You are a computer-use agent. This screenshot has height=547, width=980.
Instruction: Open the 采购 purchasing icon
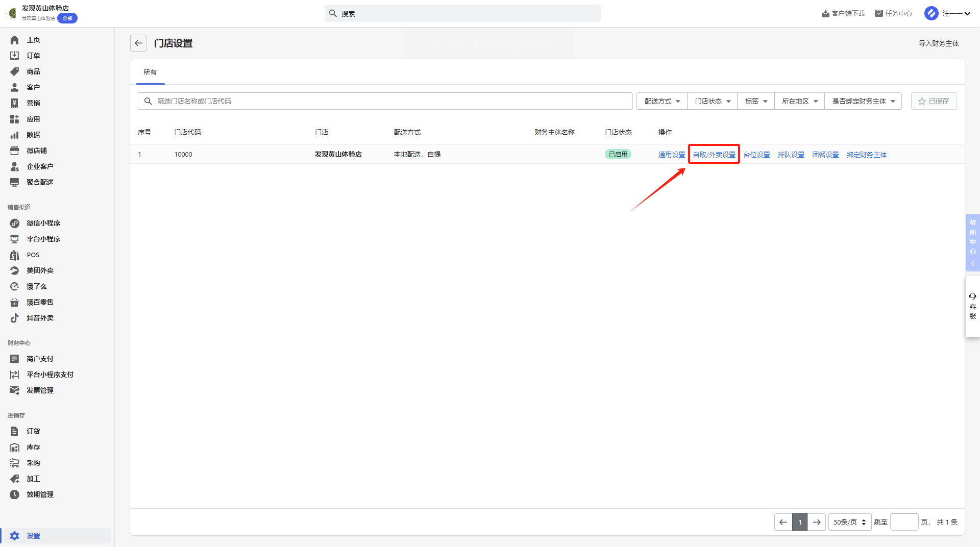[x=14, y=463]
